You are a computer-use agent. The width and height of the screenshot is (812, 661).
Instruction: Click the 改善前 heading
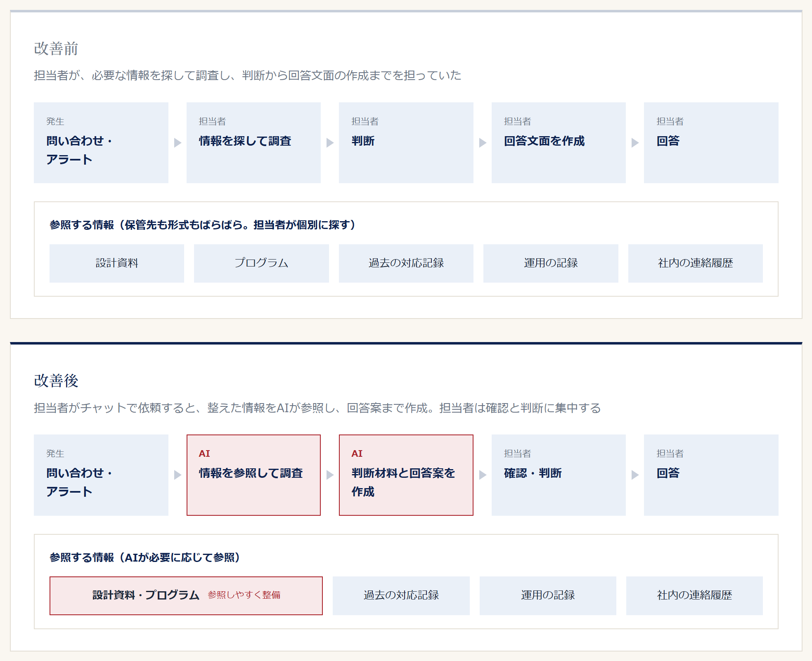click(x=56, y=49)
